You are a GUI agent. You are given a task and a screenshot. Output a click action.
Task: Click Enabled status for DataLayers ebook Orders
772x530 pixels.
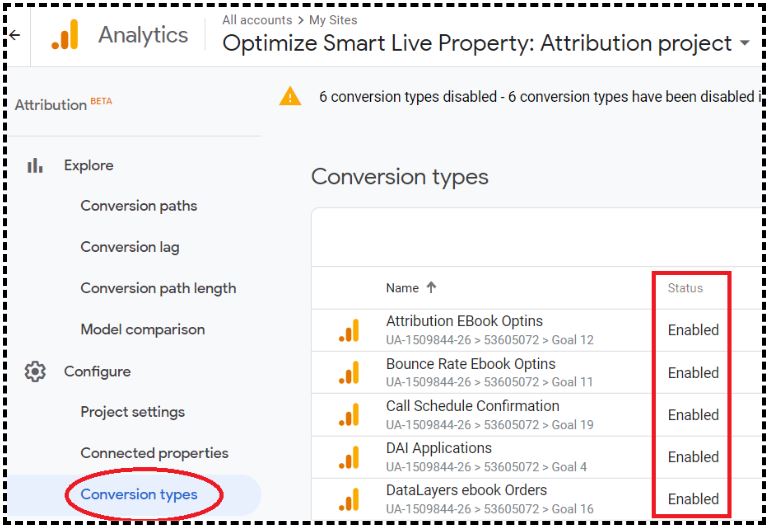click(693, 499)
